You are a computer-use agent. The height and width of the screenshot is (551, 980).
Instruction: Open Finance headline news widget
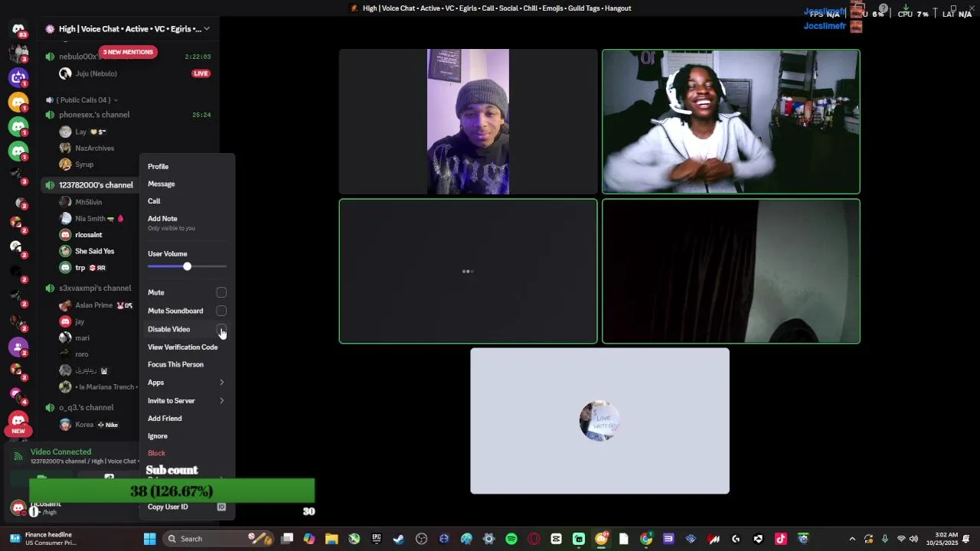[x=43, y=539]
